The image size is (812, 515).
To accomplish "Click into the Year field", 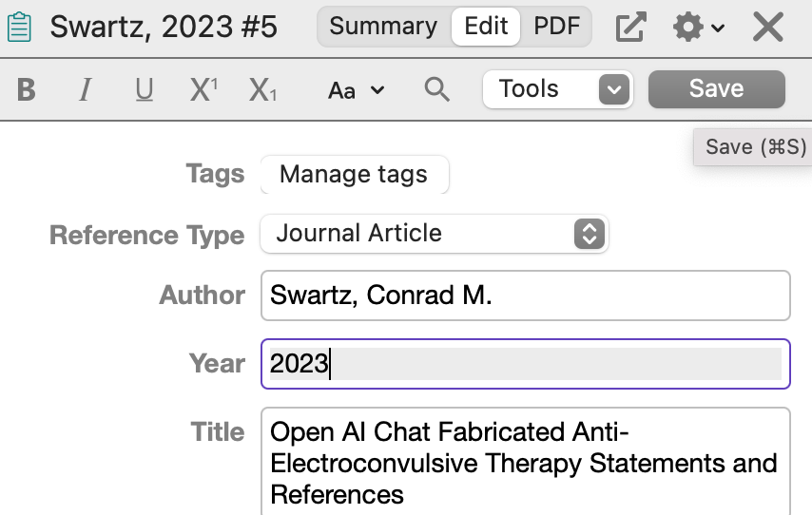I will [x=525, y=364].
